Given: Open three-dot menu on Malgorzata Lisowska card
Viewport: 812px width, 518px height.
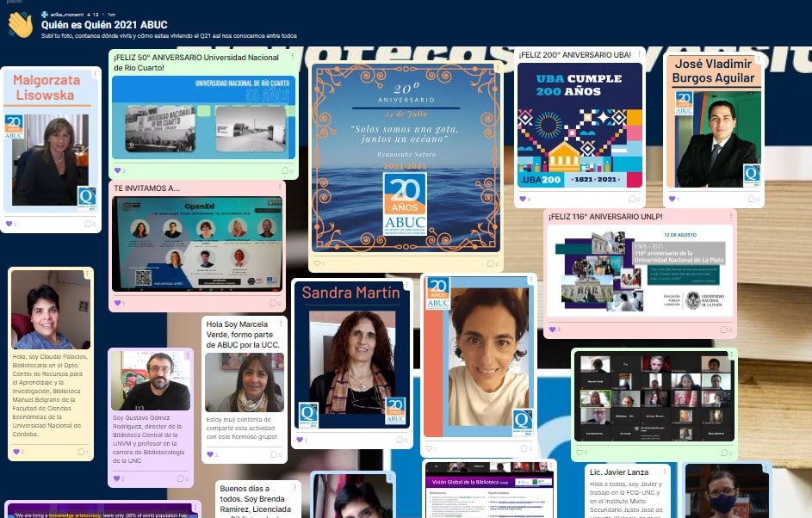Looking at the screenshot, I should click(x=96, y=74).
